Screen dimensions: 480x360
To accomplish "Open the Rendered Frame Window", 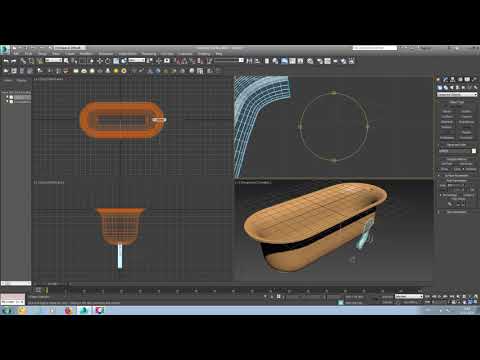I will point(327,61).
